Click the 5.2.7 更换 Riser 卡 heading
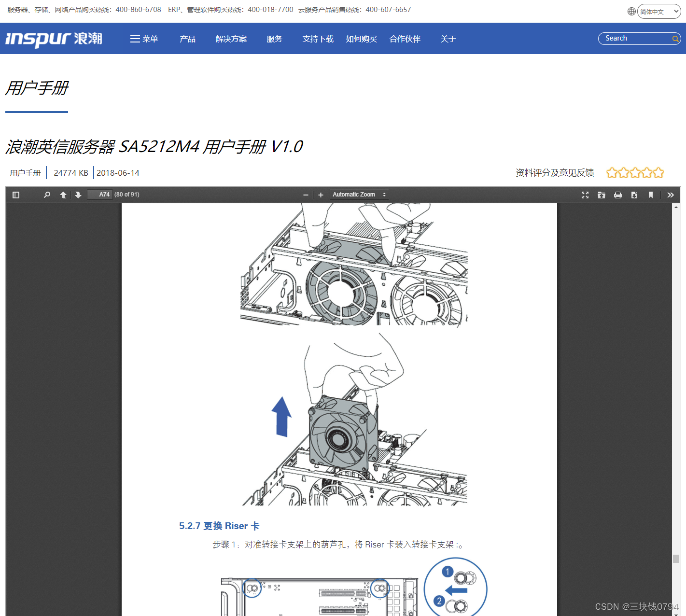This screenshot has height=616, width=686. (x=219, y=526)
